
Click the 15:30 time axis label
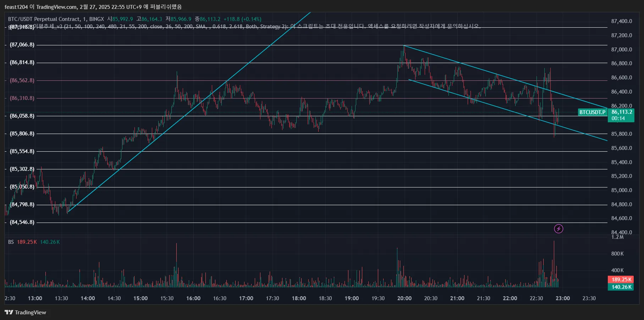pyautogui.click(x=167, y=298)
